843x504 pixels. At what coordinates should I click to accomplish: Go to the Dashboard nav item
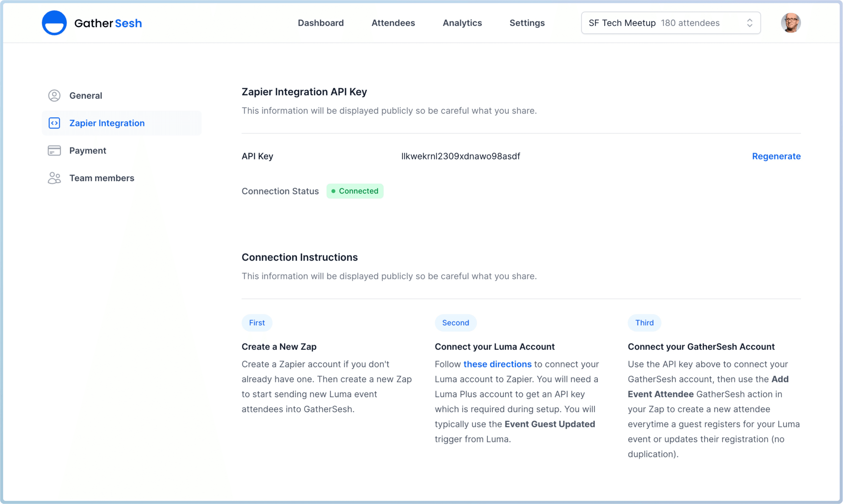click(321, 23)
